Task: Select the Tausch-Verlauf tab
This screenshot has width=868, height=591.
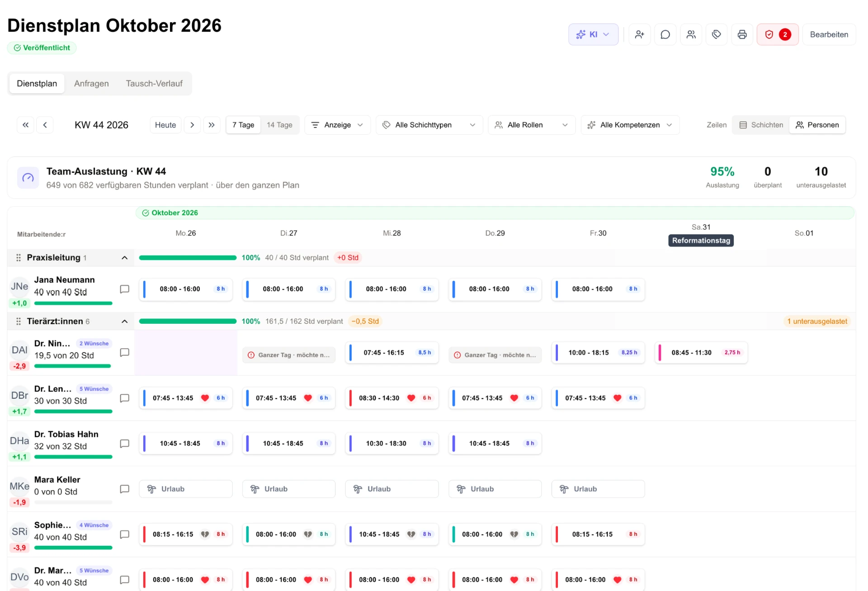Action: tap(154, 84)
